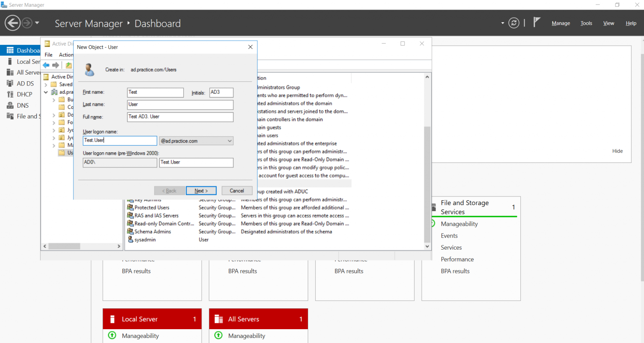Screen dimensions: 644x343
Task: Expand the Saved Queries tree node
Action: [x=46, y=85]
